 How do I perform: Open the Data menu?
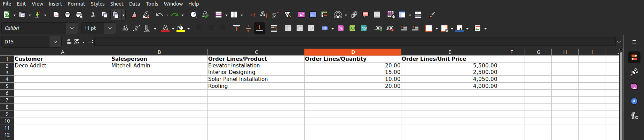point(134,4)
